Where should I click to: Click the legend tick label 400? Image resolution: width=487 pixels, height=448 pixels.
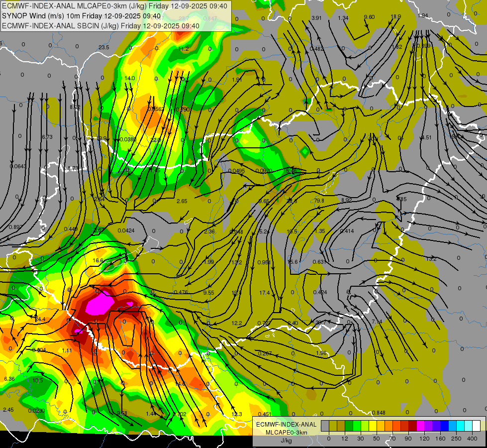click(472, 439)
